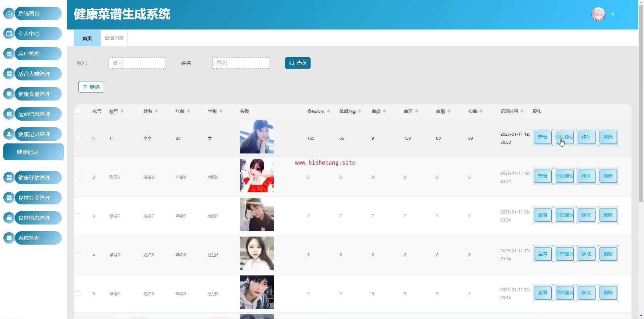
Task: Sort the table by 血脂 column
Action: click(449, 111)
